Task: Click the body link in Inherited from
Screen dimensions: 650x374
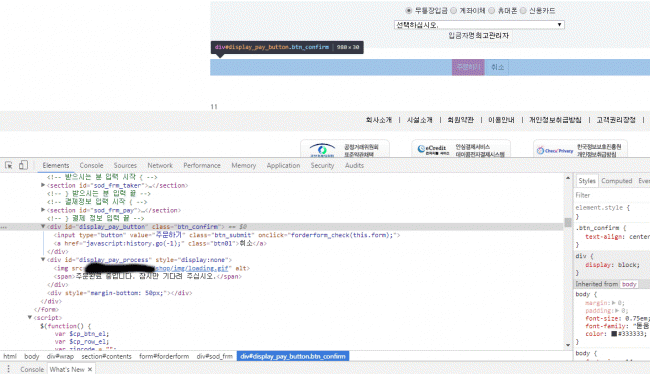Action: [x=629, y=284]
